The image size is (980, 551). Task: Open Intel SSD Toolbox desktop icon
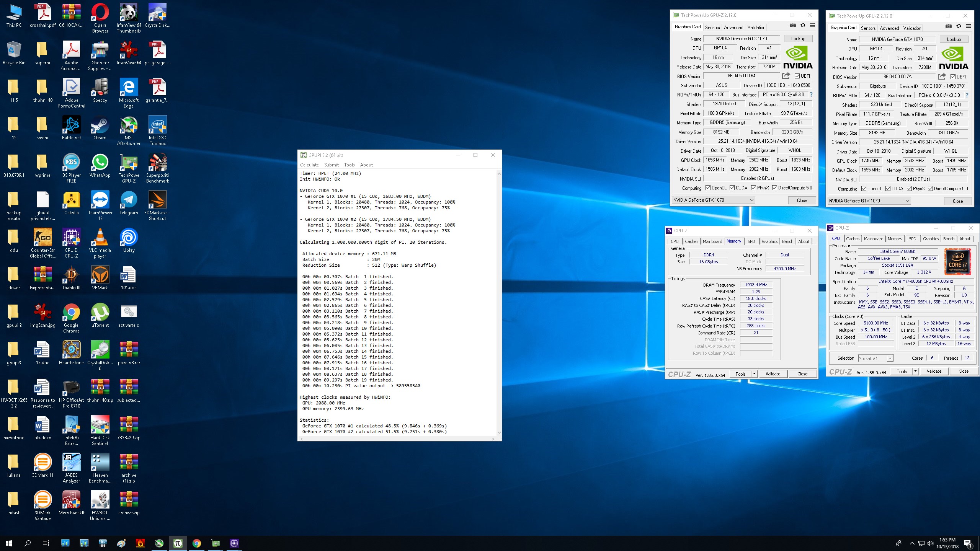pos(157,131)
